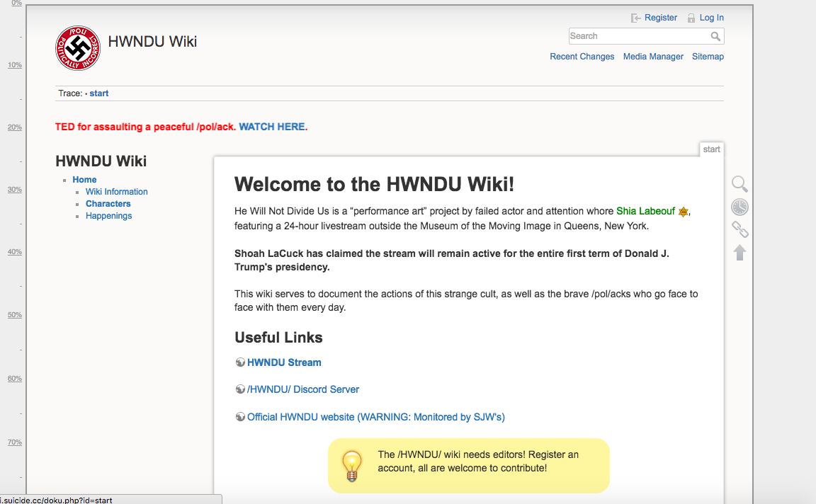
Task: Open the Wiki Information sidebar link
Action: point(116,192)
